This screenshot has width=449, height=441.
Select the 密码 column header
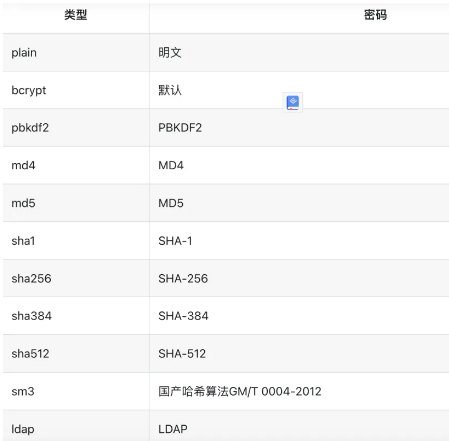[375, 15]
